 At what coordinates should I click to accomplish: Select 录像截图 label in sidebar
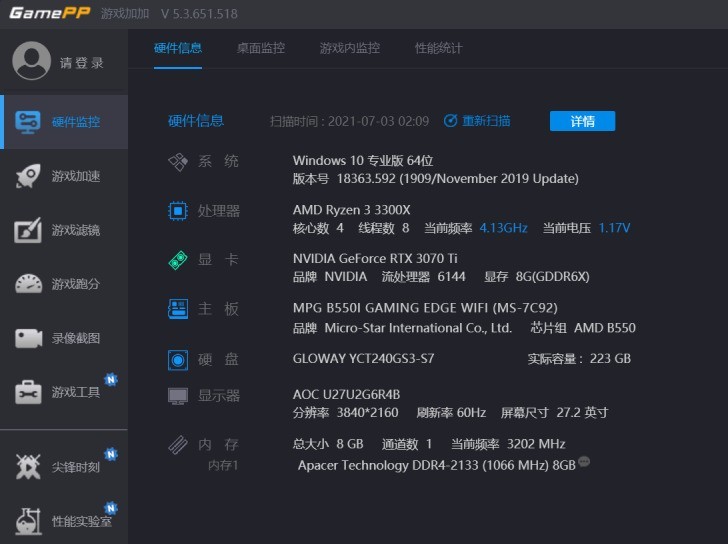76,338
